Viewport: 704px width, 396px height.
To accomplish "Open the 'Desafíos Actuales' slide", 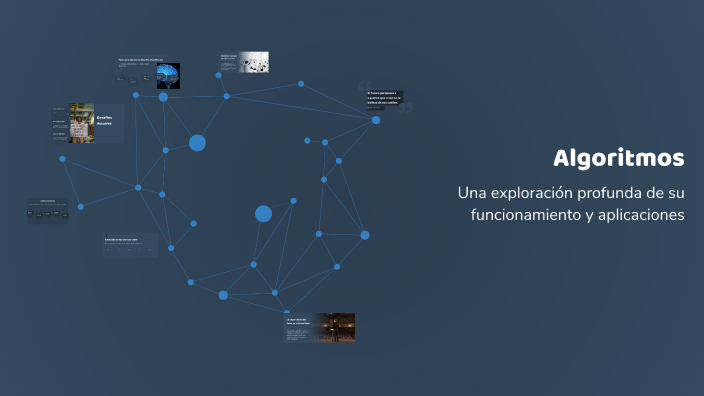I will [88, 123].
